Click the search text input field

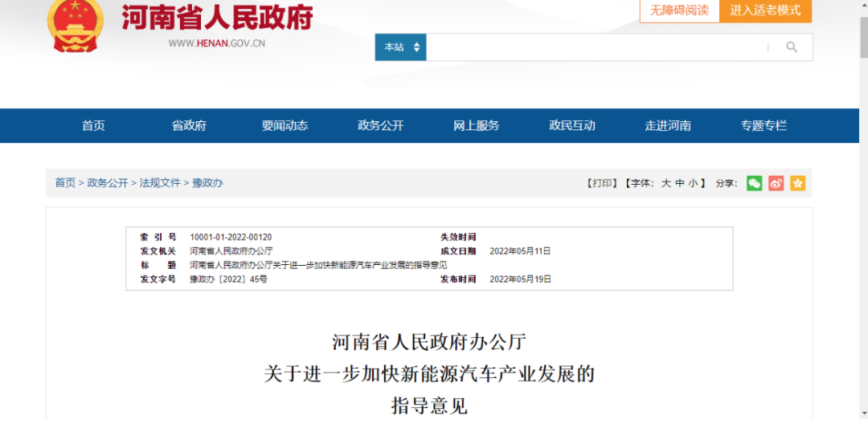coord(596,47)
